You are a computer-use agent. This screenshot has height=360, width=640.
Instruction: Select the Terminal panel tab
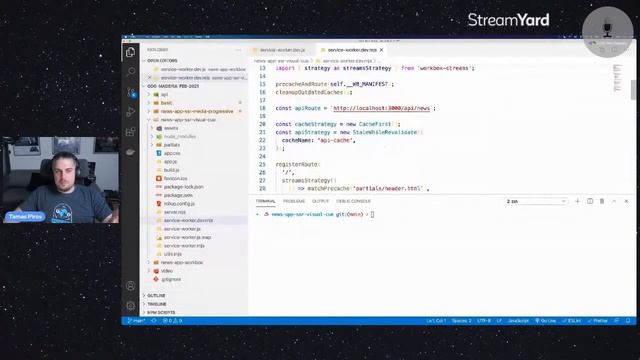tap(265, 201)
